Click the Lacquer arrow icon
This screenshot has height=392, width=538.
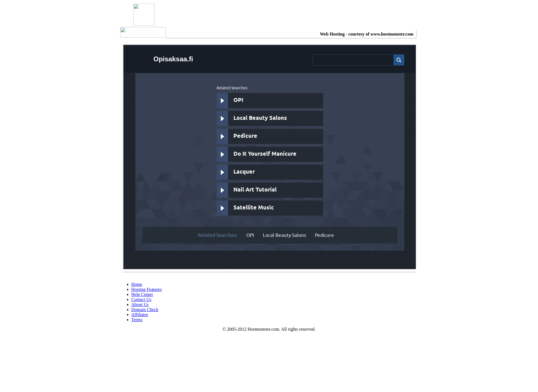(222, 172)
